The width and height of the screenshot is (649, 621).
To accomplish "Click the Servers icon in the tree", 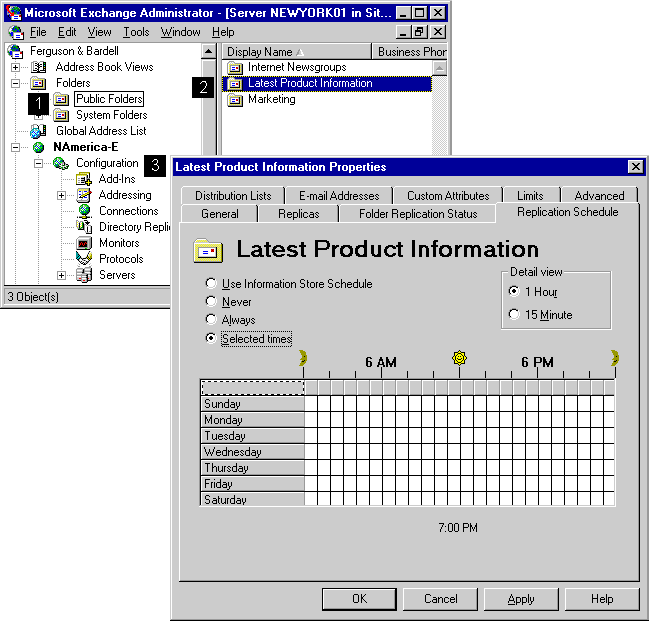I will (84, 275).
